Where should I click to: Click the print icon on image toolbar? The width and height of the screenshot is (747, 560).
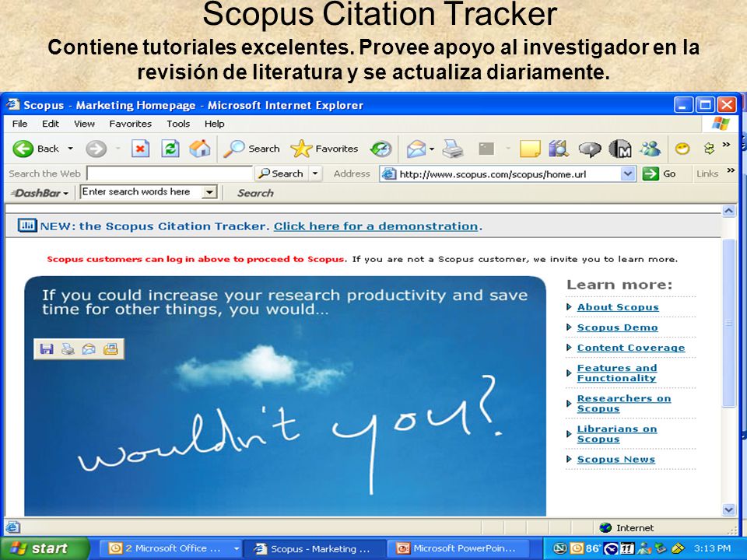(68, 349)
